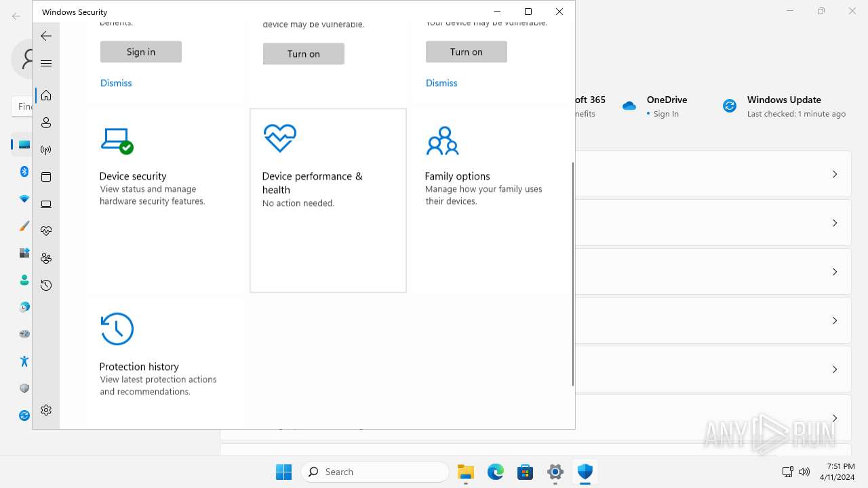Launch Microsoft Edge from taskbar
The image size is (868, 488).
(x=496, y=472)
